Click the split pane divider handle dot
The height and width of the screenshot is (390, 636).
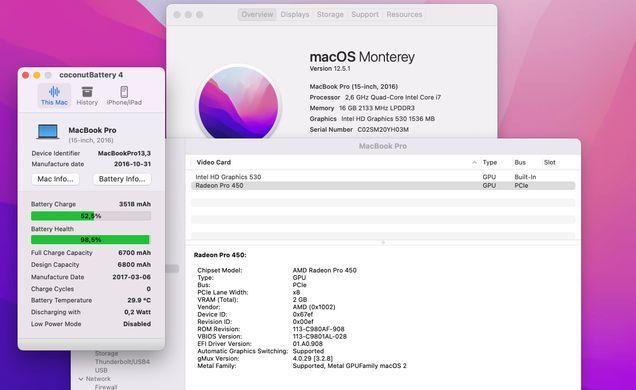[383, 242]
